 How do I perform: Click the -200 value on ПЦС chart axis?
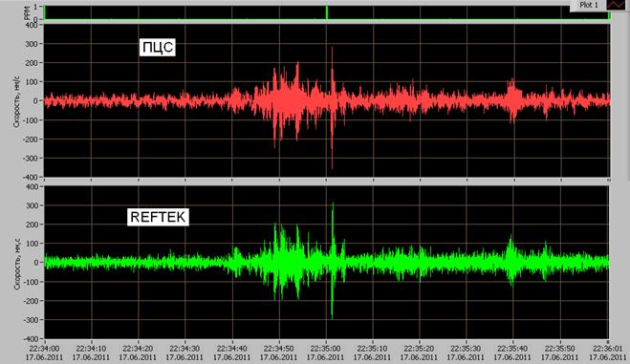pyautogui.click(x=31, y=139)
